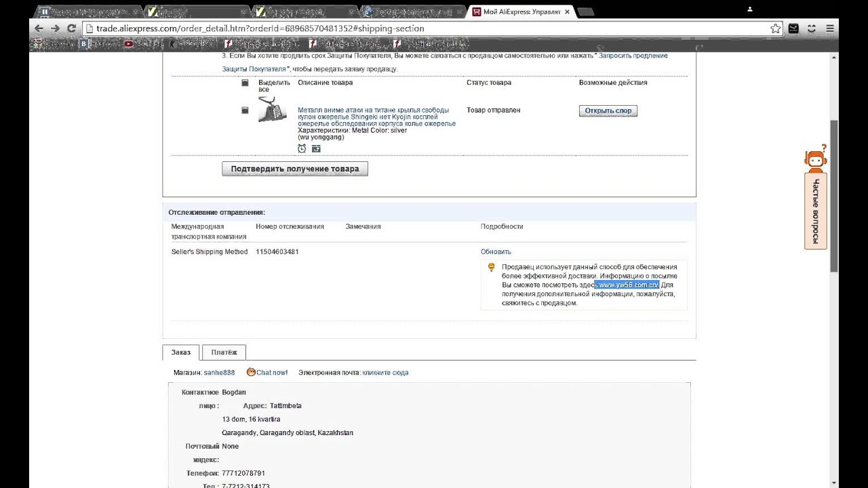This screenshot has width=868, height=488.
Task: Close the AliExpress tab
Action: 568,12
